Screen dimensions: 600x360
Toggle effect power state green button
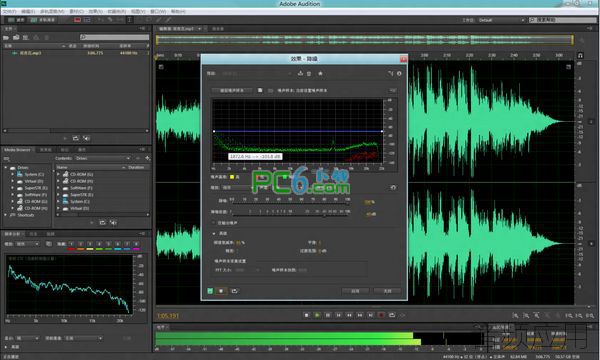[x=210, y=291]
